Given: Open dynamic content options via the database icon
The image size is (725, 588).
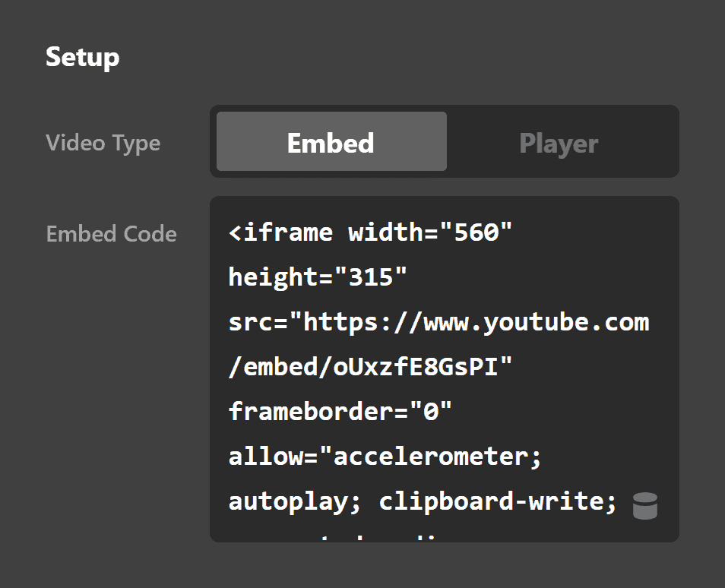Looking at the screenshot, I should tap(644, 505).
